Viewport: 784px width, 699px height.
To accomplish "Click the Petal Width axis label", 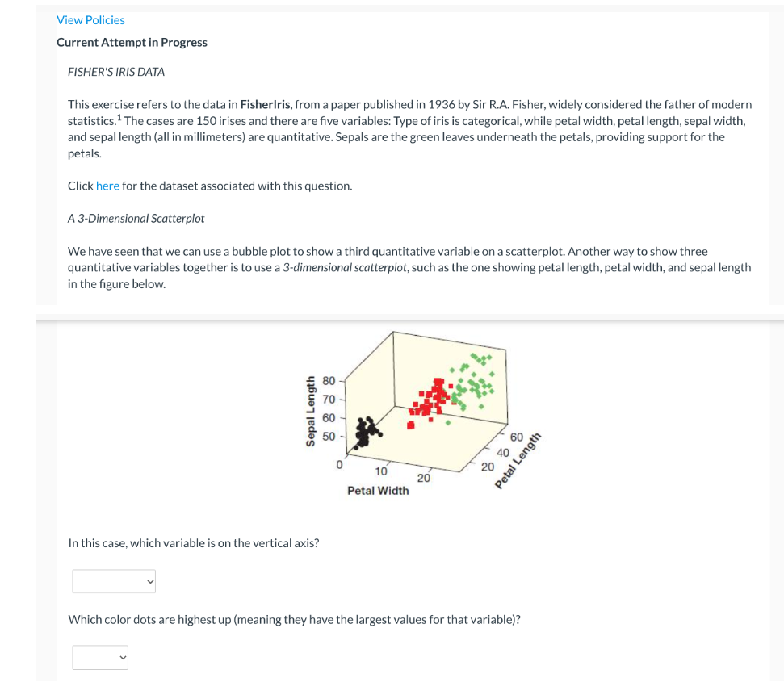I will pos(380,488).
